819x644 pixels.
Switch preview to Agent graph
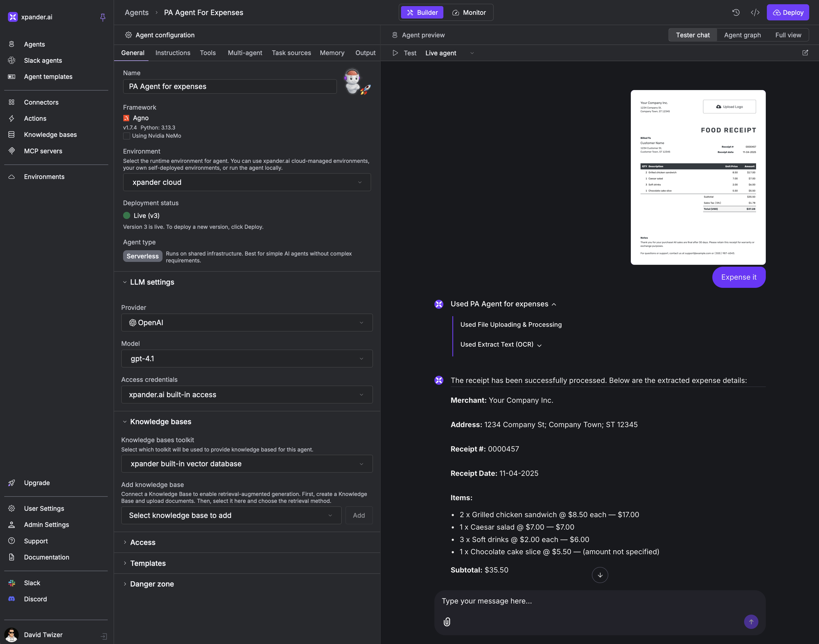[742, 35]
